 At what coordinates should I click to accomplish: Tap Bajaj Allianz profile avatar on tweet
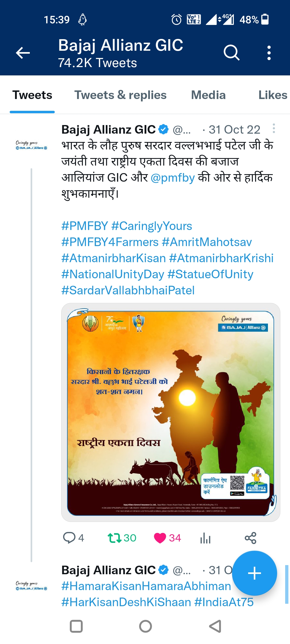(31, 145)
